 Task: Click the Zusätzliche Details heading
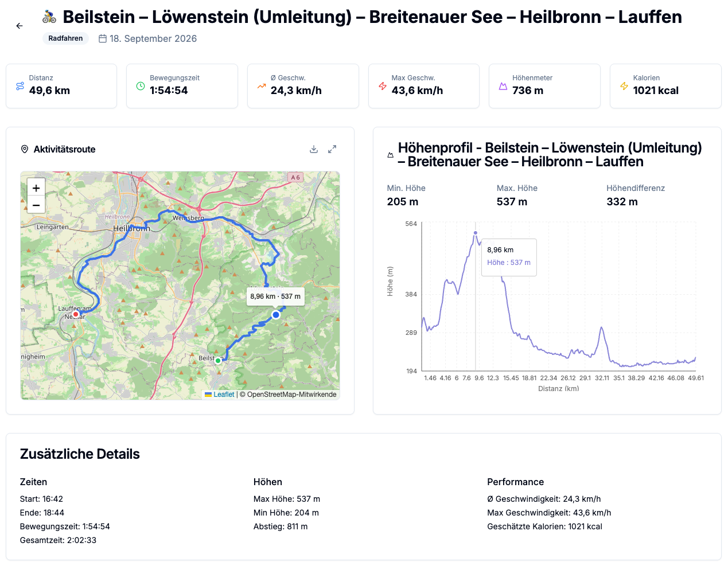click(x=80, y=454)
